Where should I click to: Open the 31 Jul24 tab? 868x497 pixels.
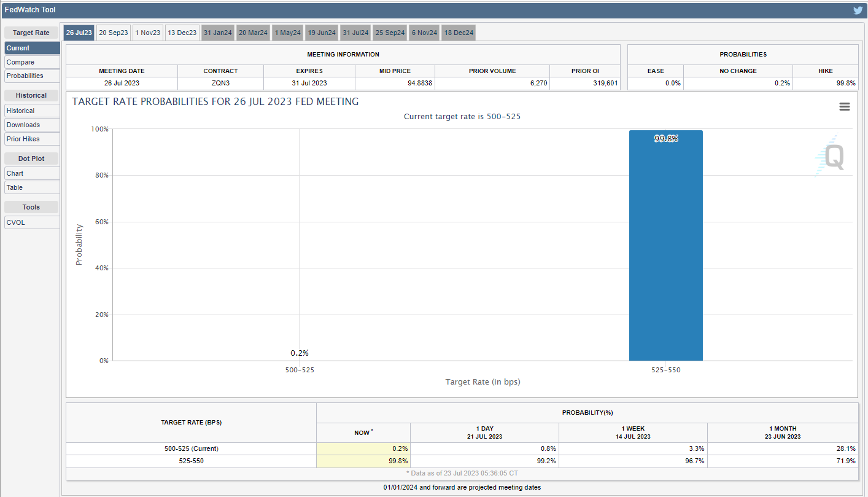pos(355,33)
